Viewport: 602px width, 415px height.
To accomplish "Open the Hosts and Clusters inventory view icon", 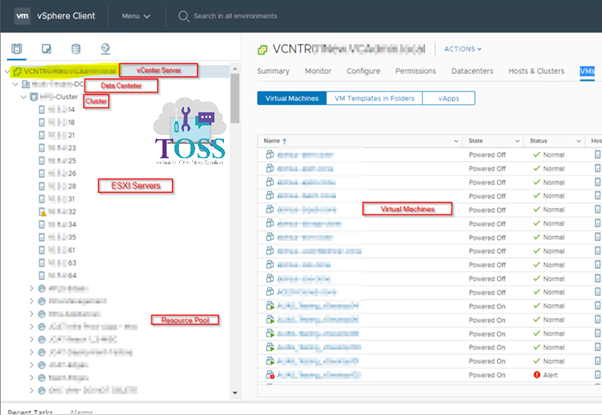I will (x=17, y=49).
